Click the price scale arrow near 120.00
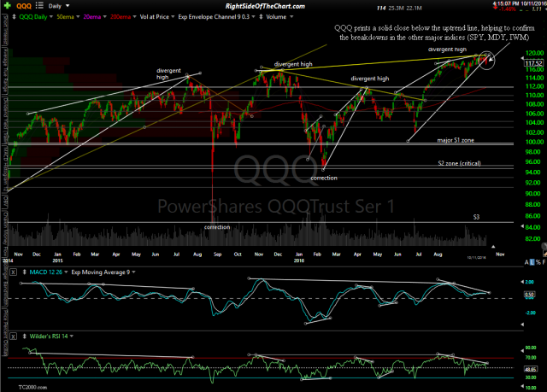Screen dimensions: 547x392 point(522,57)
